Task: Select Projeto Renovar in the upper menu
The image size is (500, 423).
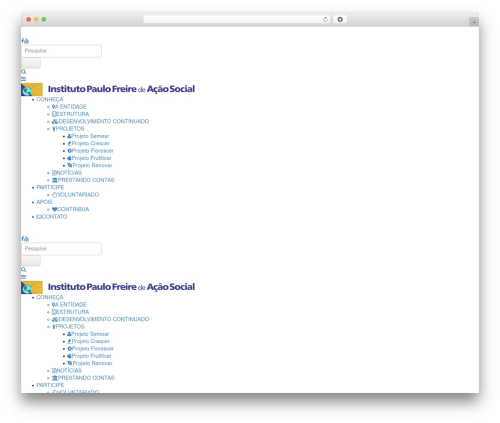Action: pos(90,165)
